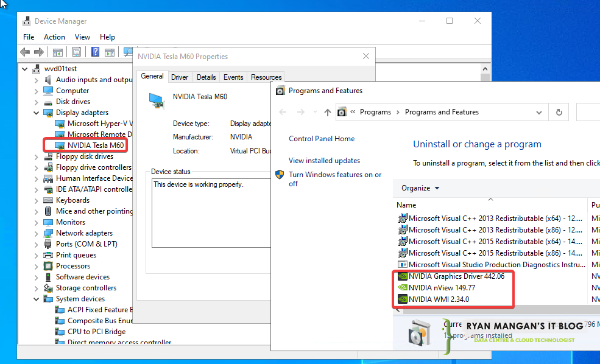Switch to the Resources tab
Image resolution: width=600 pixels, height=364 pixels.
point(266,77)
